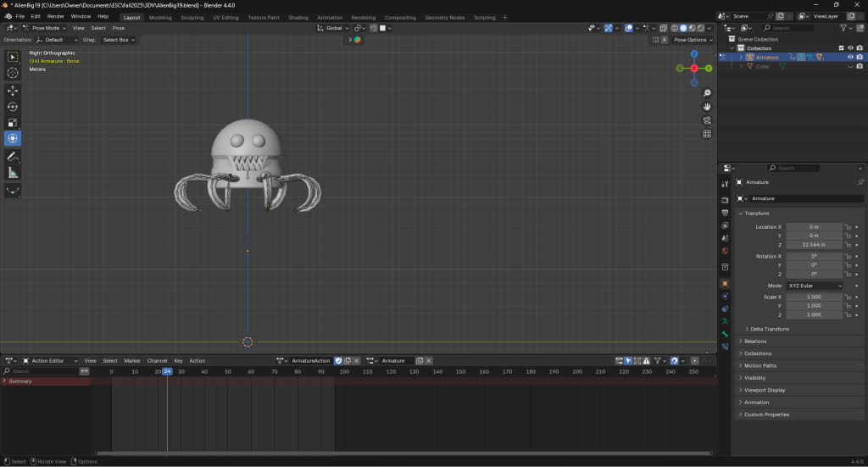Select the Move tool in the toolbar
868x467 pixels.
point(13,90)
